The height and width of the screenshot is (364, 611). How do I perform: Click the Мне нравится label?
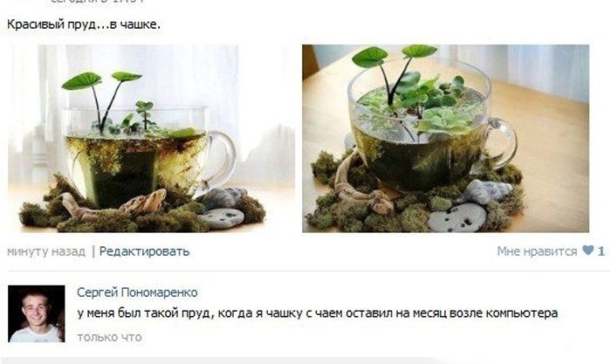(x=537, y=251)
